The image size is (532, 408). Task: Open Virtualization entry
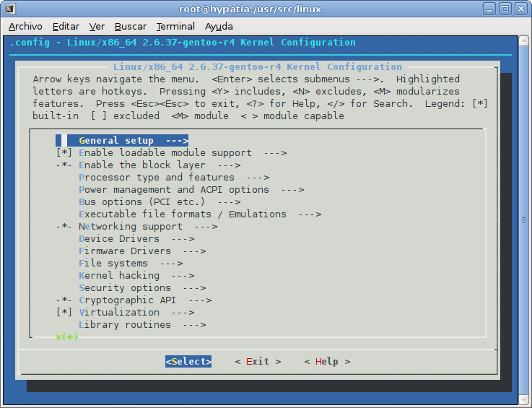pos(136,312)
